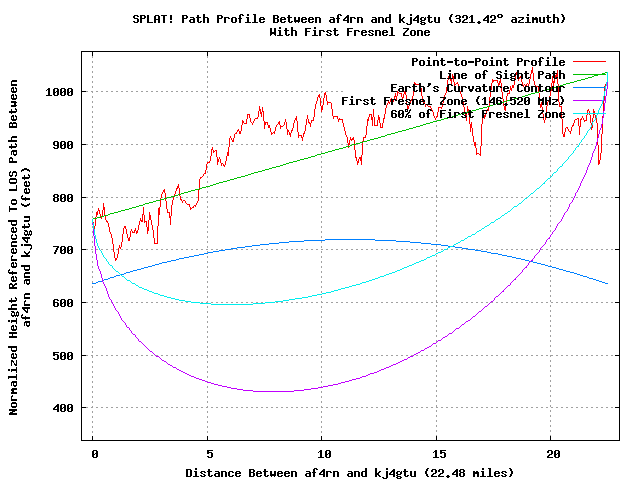The width and height of the screenshot is (640, 480).
Task: Click the purple Fresnel Zone legend line sample
Action: tap(589, 101)
